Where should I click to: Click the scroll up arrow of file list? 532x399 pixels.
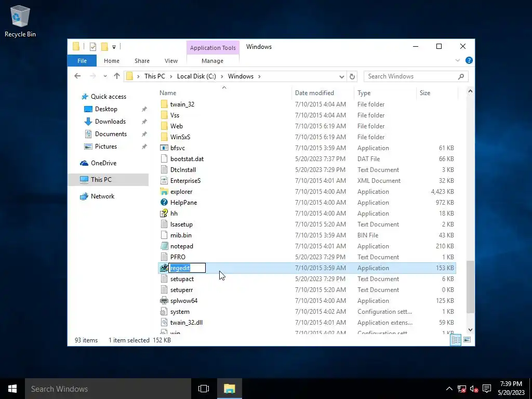coord(470,91)
